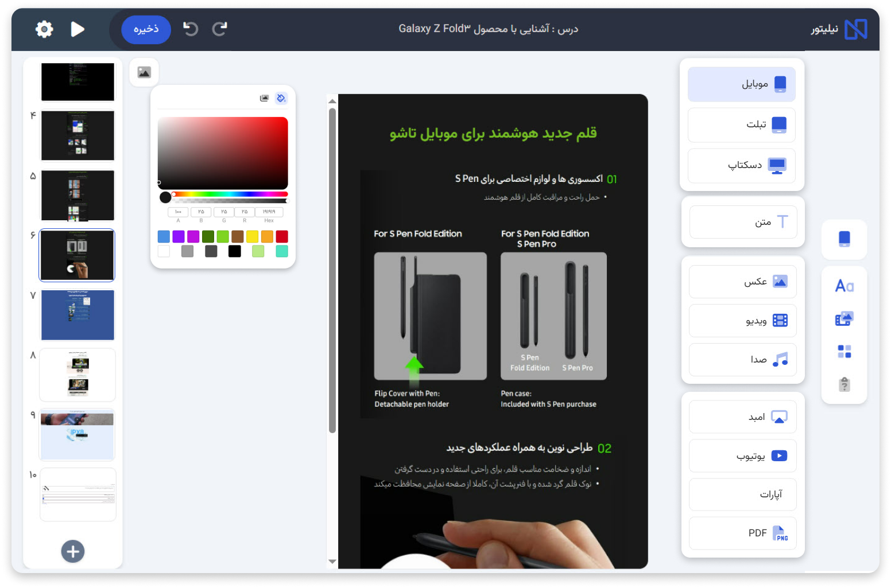Undo the last action
This screenshot has width=891, height=588.
tap(190, 29)
